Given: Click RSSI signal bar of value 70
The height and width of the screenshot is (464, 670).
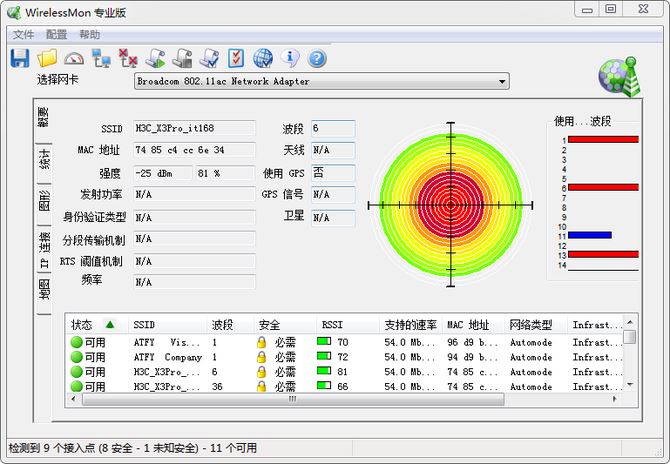Looking at the screenshot, I should coord(324,341).
